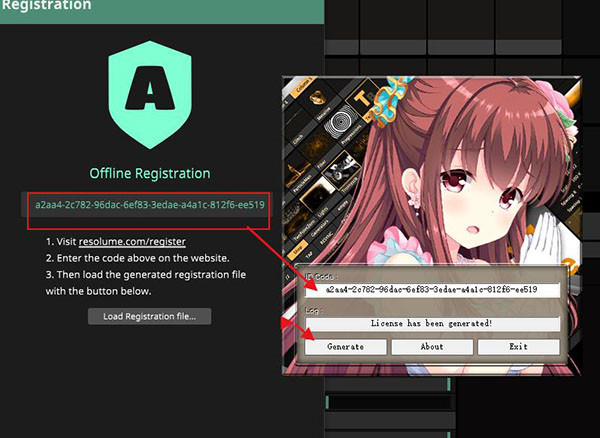
Task: Click the 'License has been generated!' log field
Action: [432, 324]
